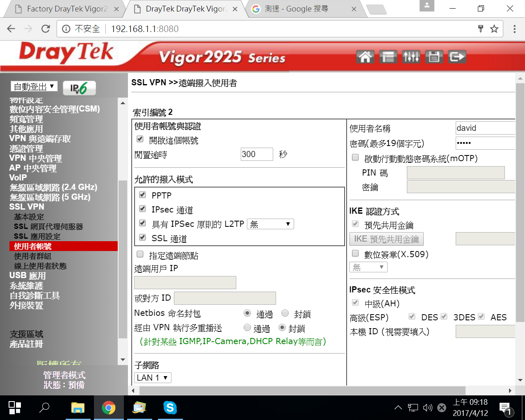Viewport: 525px width, 420px height.
Task: Expand the LAN 1 subnet dropdown
Action: [153, 378]
